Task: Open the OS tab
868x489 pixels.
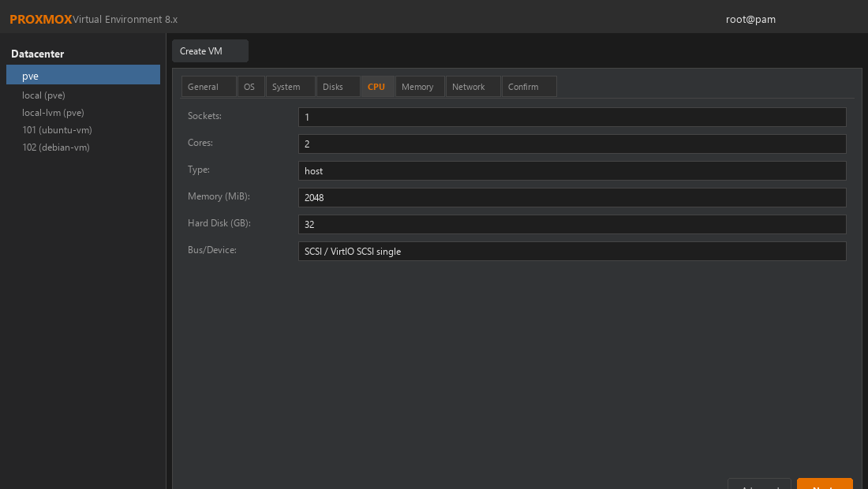Action: click(251, 87)
